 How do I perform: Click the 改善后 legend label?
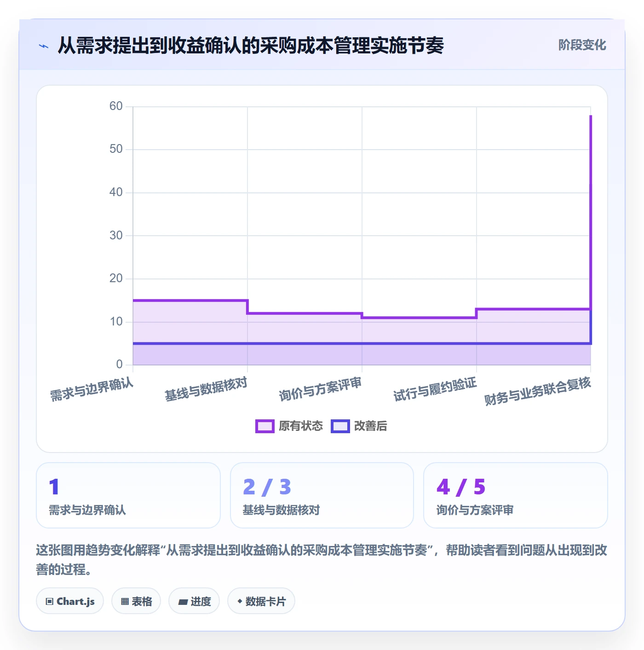tap(370, 426)
